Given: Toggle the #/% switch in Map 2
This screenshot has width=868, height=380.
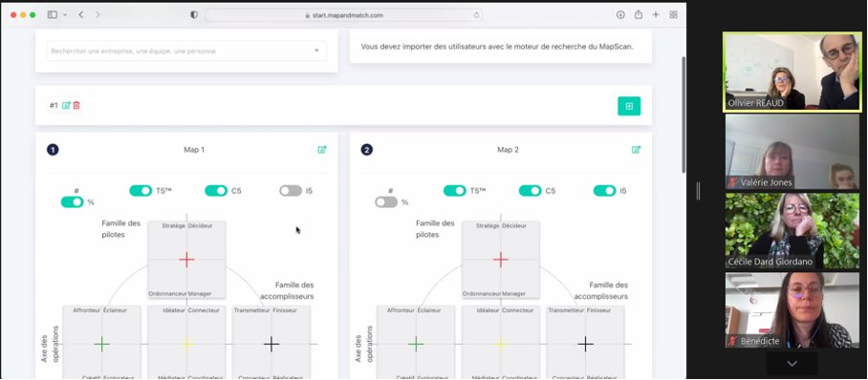Looking at the screenshot, I should (386, 201).
